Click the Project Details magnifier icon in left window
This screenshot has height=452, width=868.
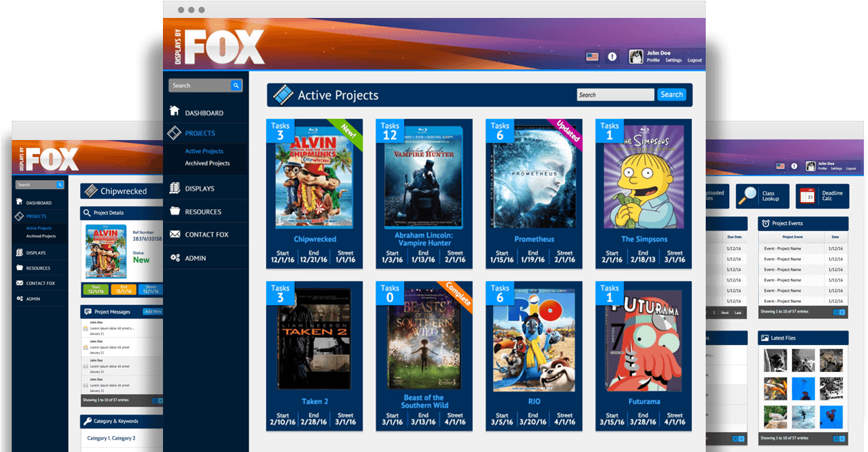point(87,213)
